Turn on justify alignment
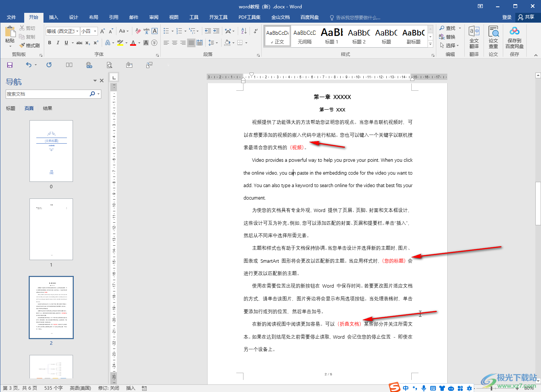The height and width of the screenshot is (392, 541). (191, 43)
